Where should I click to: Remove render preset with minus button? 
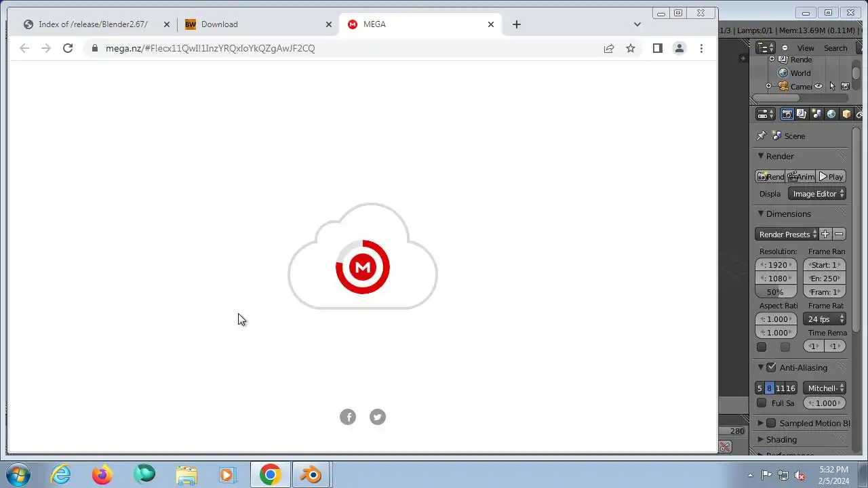coord(839,234)
